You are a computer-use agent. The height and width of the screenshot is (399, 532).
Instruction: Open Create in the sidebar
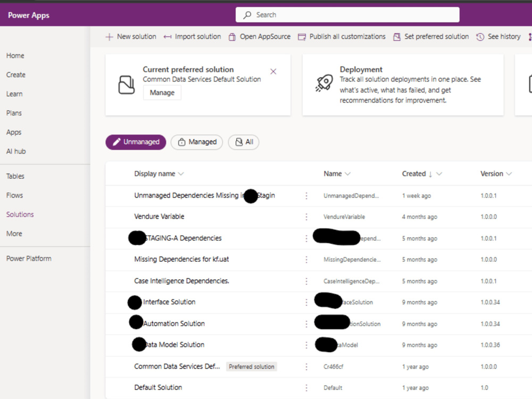pyautogui.click(x=15, y=74)
